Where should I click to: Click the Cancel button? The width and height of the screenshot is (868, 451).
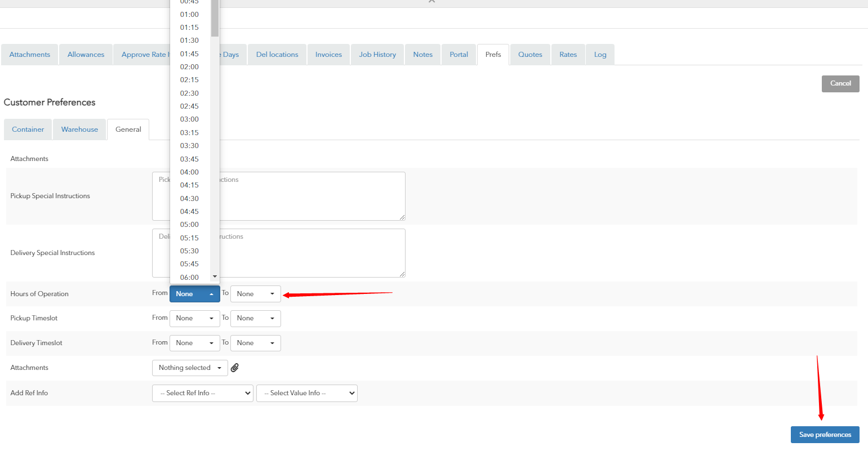click(x=840, y=83)
